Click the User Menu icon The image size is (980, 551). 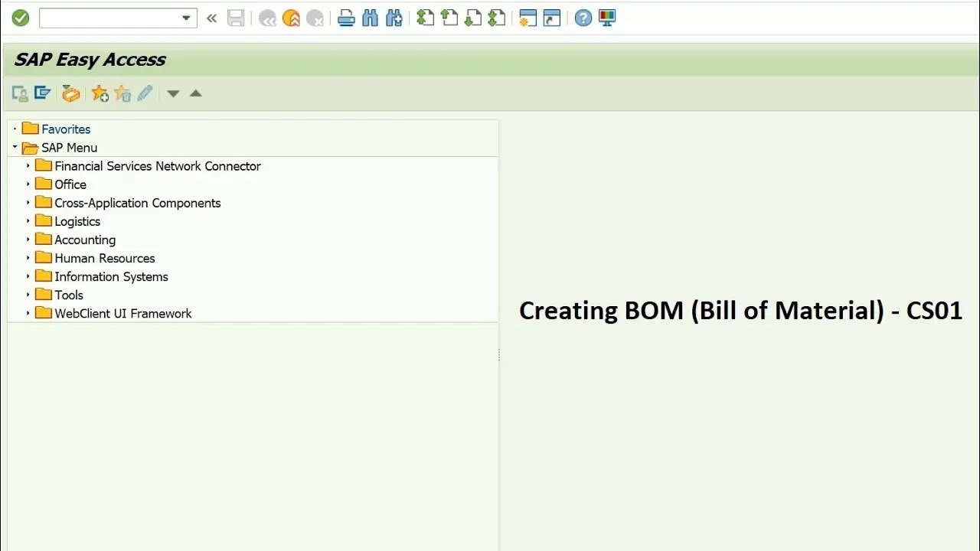[20, 93]
